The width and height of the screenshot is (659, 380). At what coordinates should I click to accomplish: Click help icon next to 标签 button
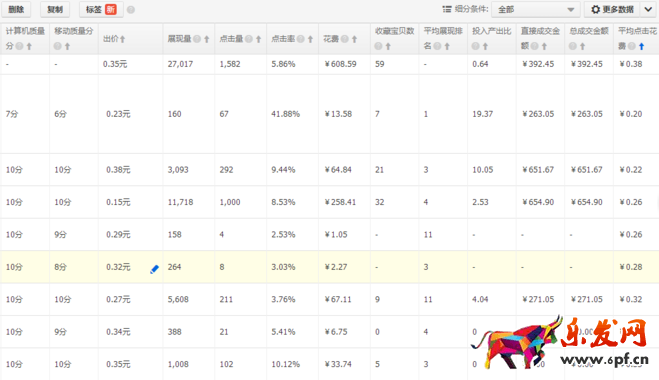pyautogui.click(x=131, y=10)
